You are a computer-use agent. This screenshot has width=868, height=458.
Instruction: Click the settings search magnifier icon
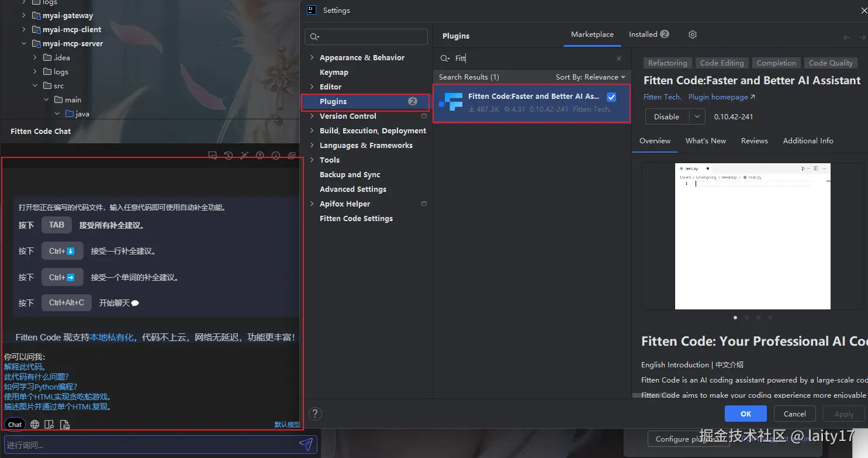click(315, 37)
